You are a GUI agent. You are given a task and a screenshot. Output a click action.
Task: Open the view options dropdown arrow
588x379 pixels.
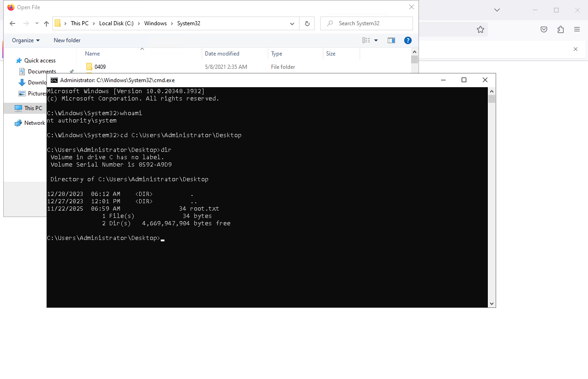(376, 40)
